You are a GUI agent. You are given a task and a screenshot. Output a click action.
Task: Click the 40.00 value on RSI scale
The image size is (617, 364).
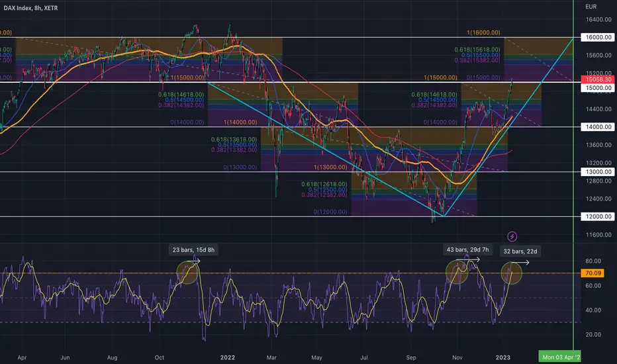[593, 310]
